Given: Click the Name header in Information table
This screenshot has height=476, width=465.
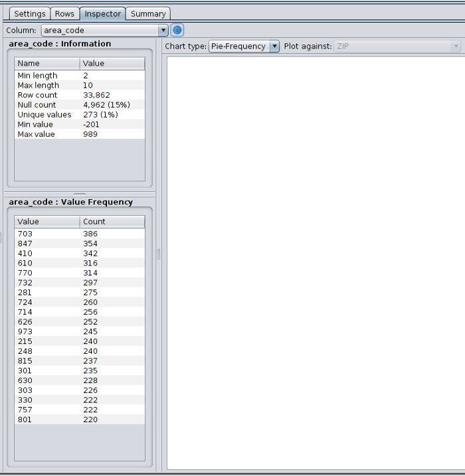Looking at the screenshot, I should tap(46, 63).
